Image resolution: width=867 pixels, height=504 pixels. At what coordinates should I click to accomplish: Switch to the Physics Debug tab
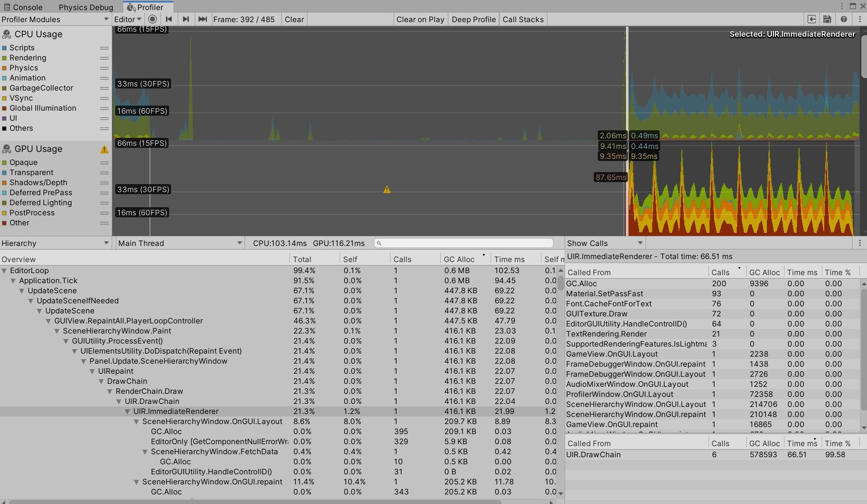86,7
